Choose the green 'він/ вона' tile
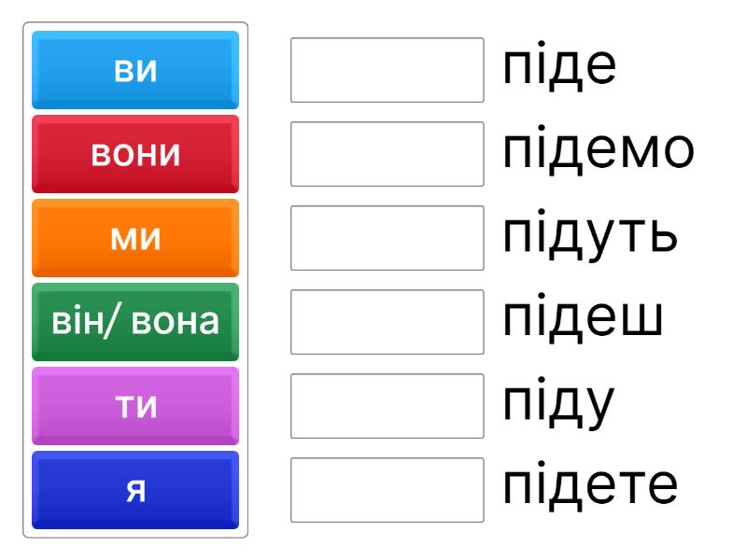The height and width of the screenshot is (560, 747). 135,322
